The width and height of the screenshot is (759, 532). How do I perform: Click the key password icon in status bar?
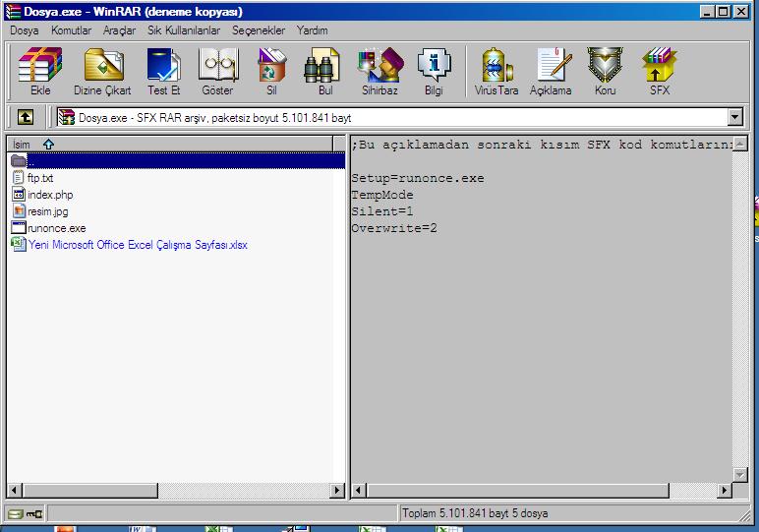[34, 513]
